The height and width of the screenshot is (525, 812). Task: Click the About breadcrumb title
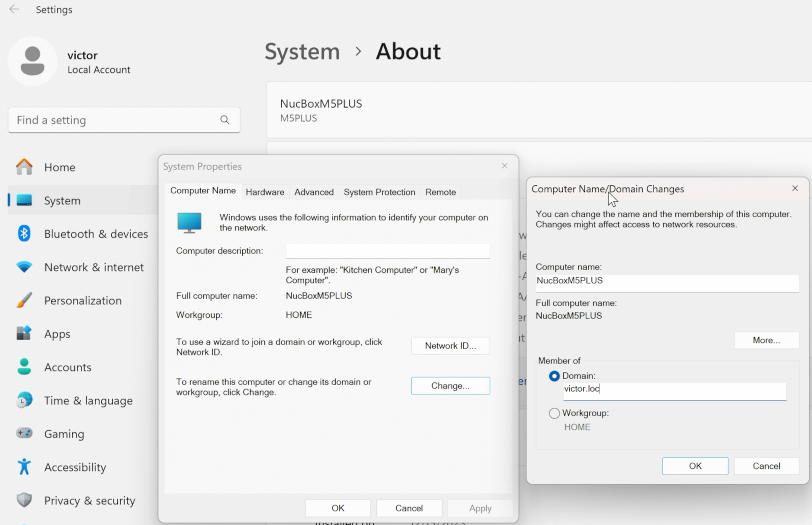[408, 52]
